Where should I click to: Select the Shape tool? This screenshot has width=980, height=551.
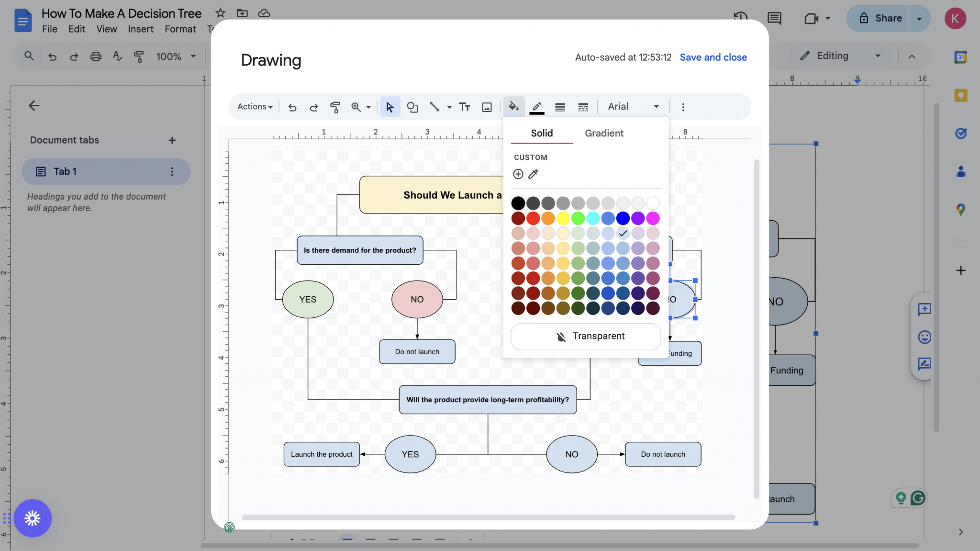pos(412,107)
